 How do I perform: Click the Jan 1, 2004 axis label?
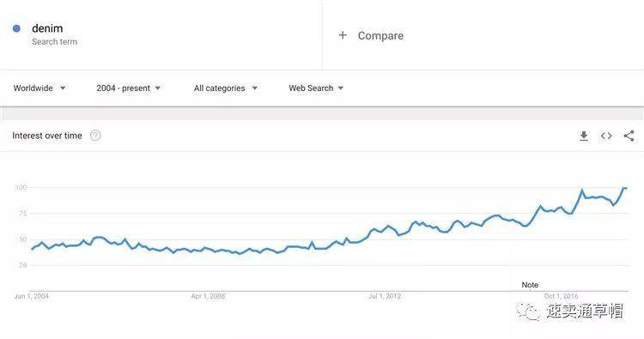(31, 296)
